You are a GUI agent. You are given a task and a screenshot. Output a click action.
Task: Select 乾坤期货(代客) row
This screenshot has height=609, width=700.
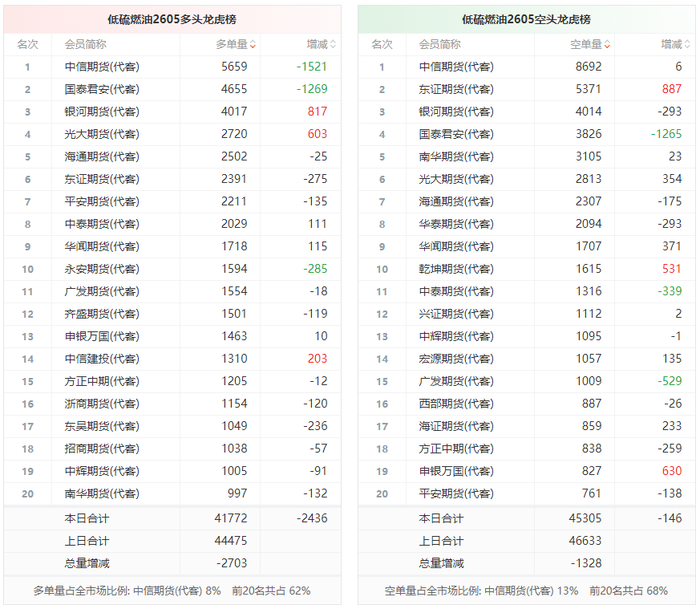point(527,269)
